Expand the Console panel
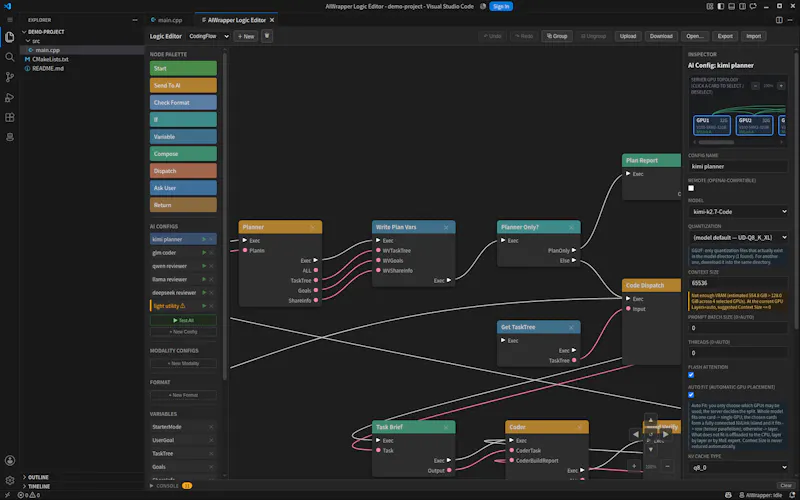 (167, 486)
